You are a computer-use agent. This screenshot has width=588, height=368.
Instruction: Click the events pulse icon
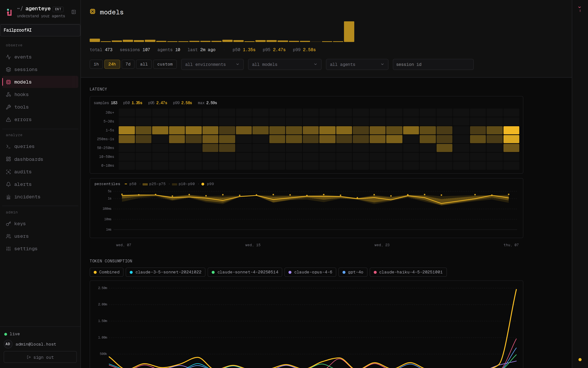point(8,57)
